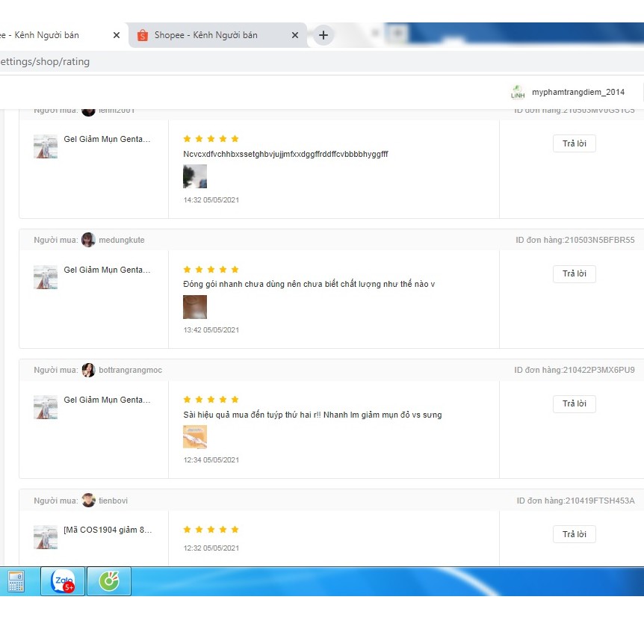Click the five-star rating in tienbovi's review
The width and height of the screenshot is (644, 644).
[x=211, y=530]
